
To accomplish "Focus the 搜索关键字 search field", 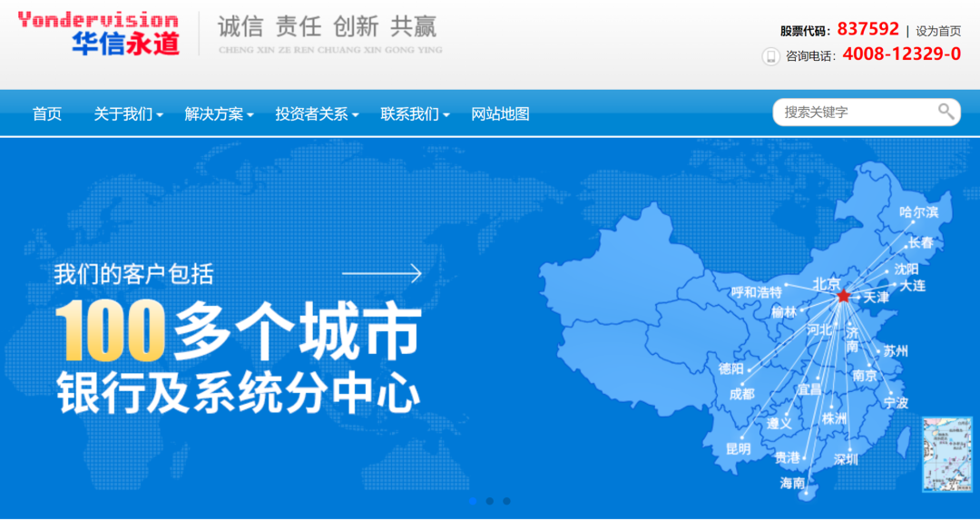I will pyautogui.click(x=867, y=113).
